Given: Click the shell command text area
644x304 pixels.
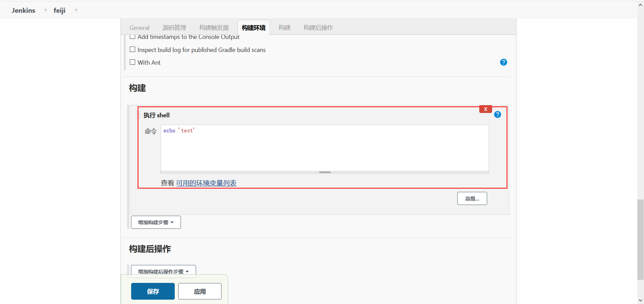Looking at the screenshot, I should [x=325, y=148].
